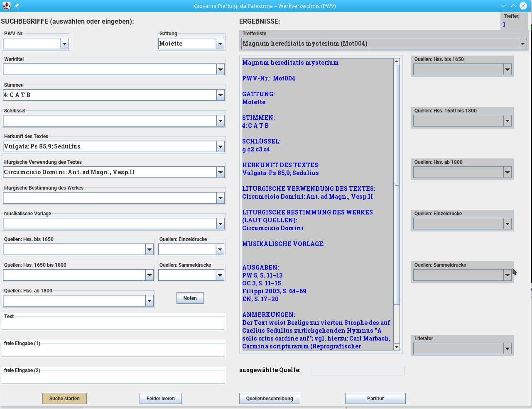This screenshot has width=532, height=409.
Task: Toggle the pin window icon
Action: [17, 6]
